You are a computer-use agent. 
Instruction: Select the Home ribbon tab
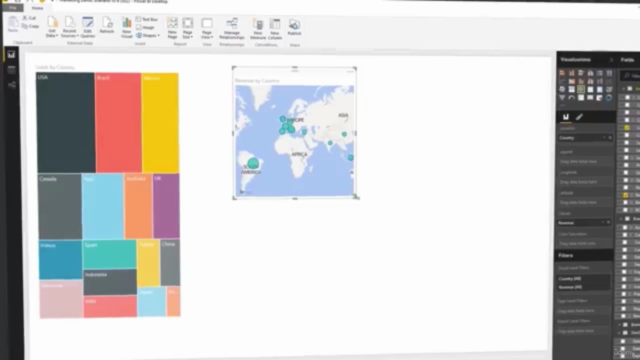click(x=37, y=8)
